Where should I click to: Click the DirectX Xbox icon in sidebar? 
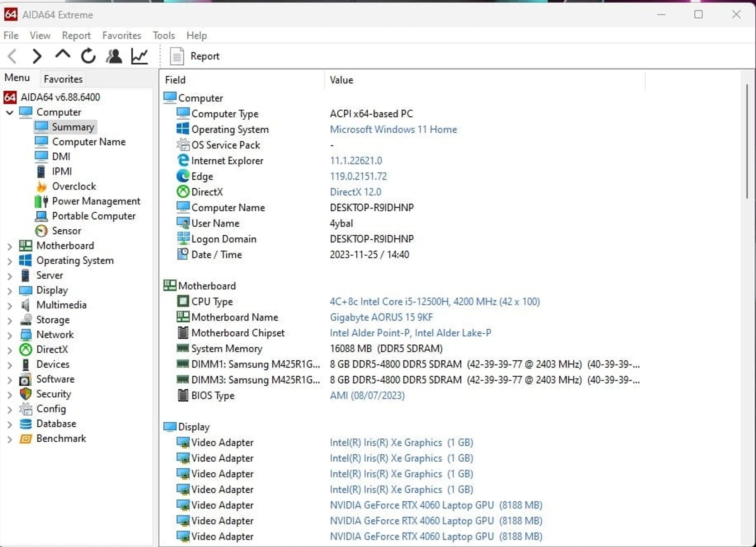[x=26, y=349]
